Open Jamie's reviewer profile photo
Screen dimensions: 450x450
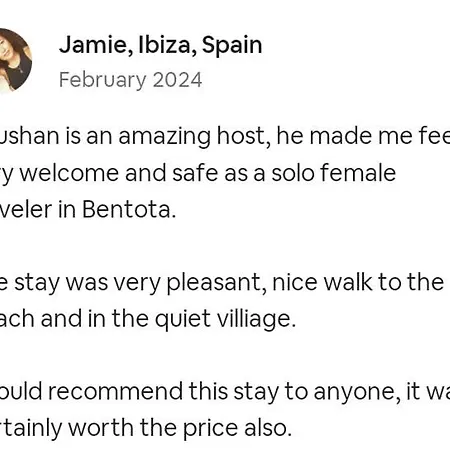15,60
